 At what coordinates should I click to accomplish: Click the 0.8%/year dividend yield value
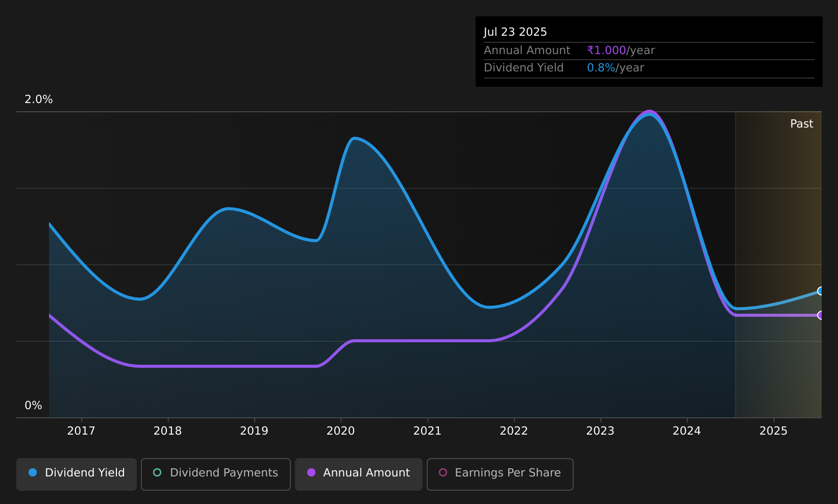point(615,68)
